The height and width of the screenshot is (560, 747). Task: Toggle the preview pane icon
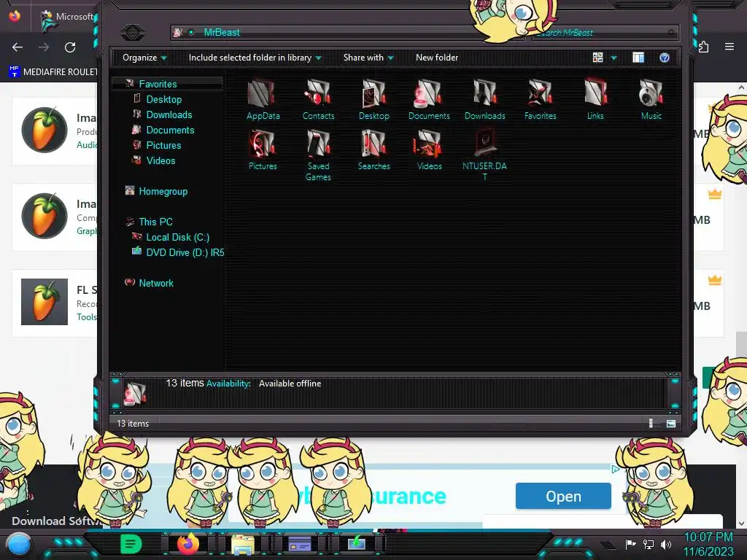pos(638,58)
